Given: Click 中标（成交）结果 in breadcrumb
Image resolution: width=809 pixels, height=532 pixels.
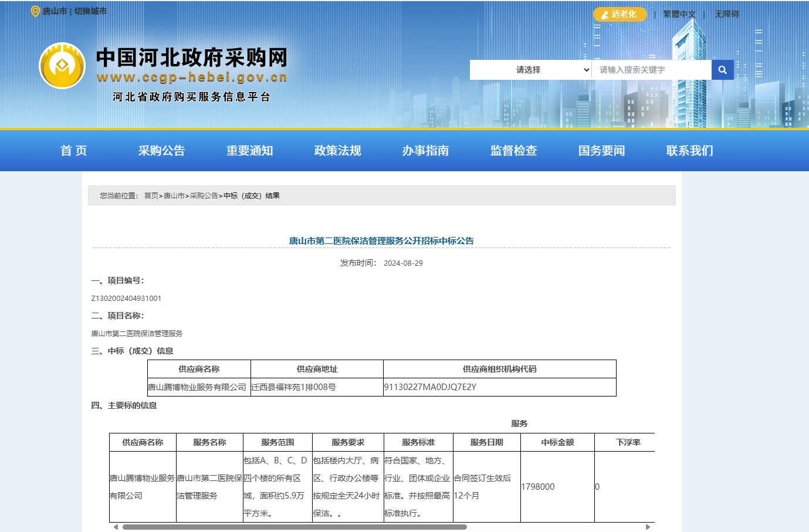Looking at the screenshot, I should tap(252, 196).
